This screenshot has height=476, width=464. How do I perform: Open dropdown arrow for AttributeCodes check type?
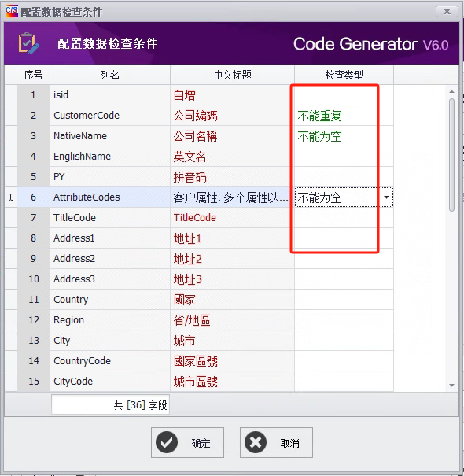386,197
